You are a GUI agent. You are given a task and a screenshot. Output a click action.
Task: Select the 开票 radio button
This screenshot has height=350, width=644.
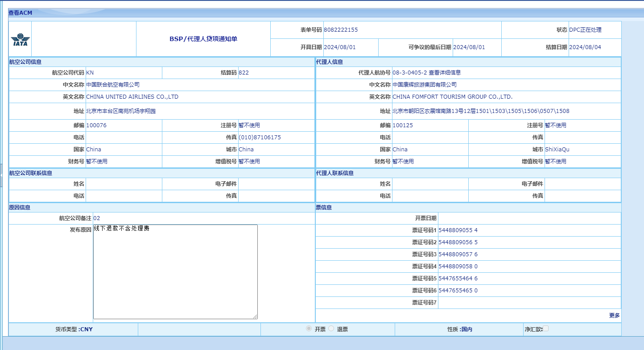pyautogui.click(x=309, y=329)
